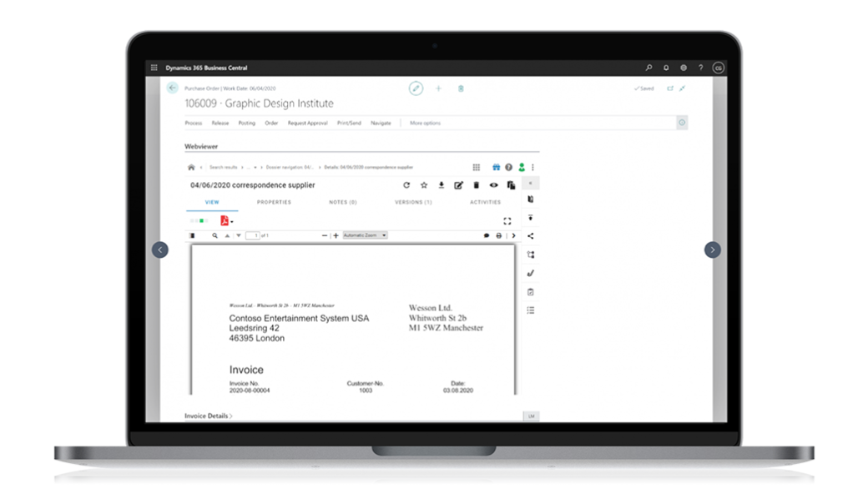The image size is (868, 499).
Task: Open the Print/Send menu
Action: 349,123
